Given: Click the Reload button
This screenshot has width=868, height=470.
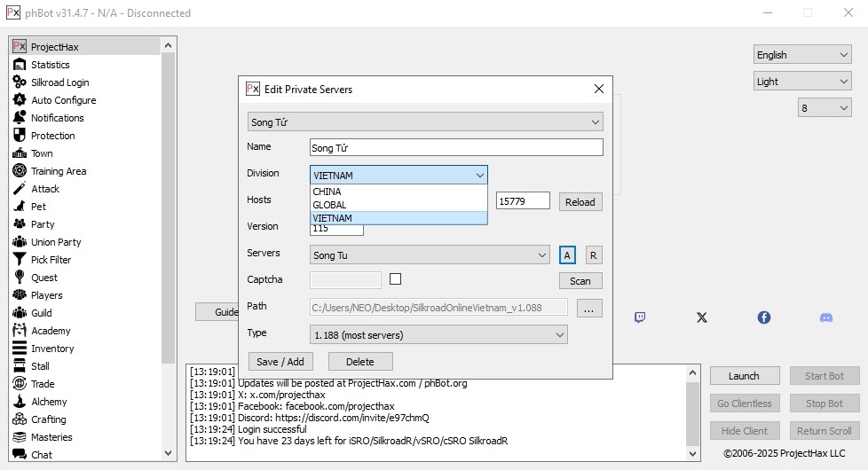Looking at the screenshot, I should pos(580,201).
